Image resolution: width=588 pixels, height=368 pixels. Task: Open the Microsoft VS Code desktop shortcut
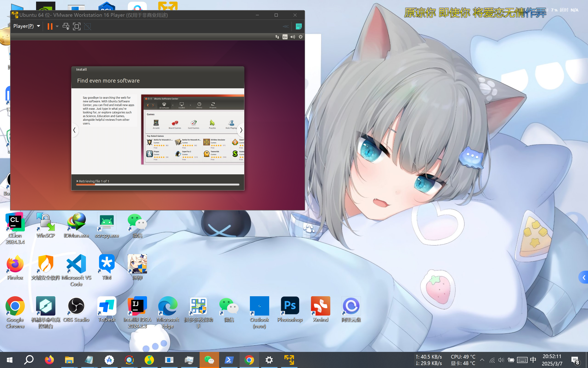pyautogui.click(x=76, y=270)
